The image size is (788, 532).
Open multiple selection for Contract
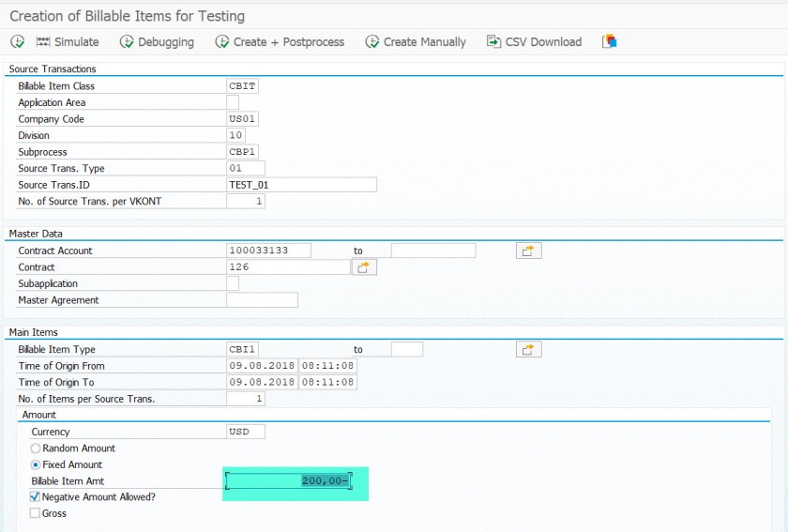(364, 267)
